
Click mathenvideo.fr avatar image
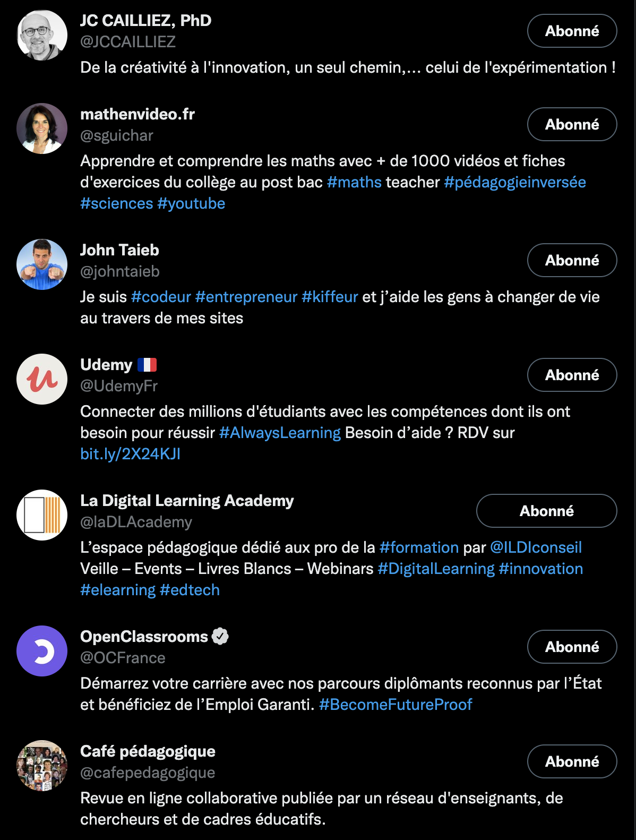[x=42, y=128]
